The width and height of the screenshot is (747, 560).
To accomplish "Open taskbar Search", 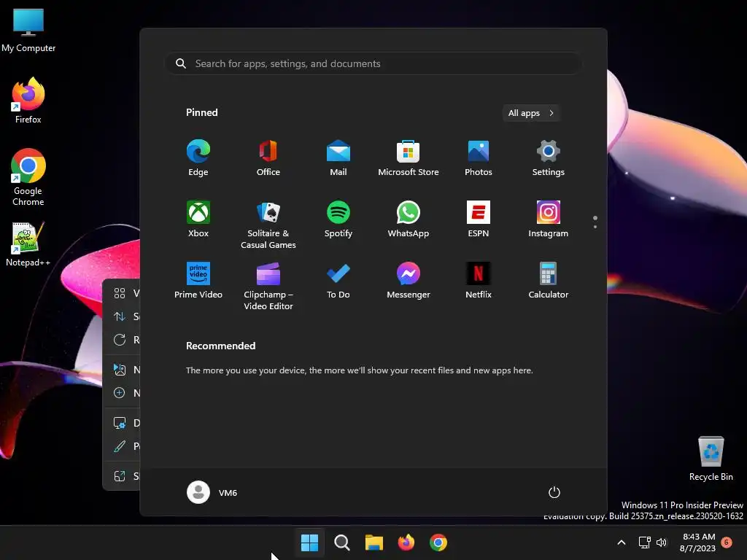I will 341,542.
